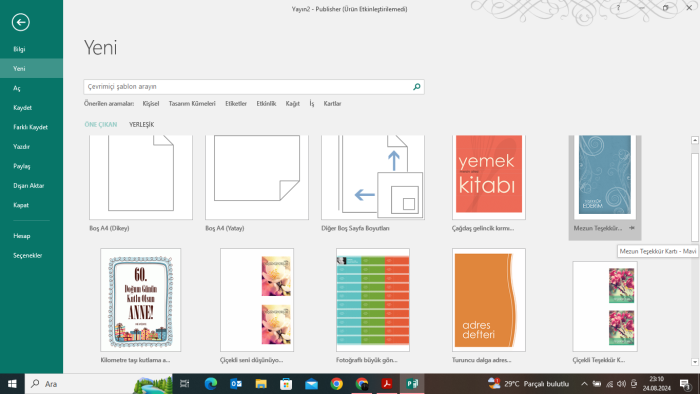The image size is (700, 394).
Task: Select the Boş A4 (Dikey) template
Action: tap(141, 177)
